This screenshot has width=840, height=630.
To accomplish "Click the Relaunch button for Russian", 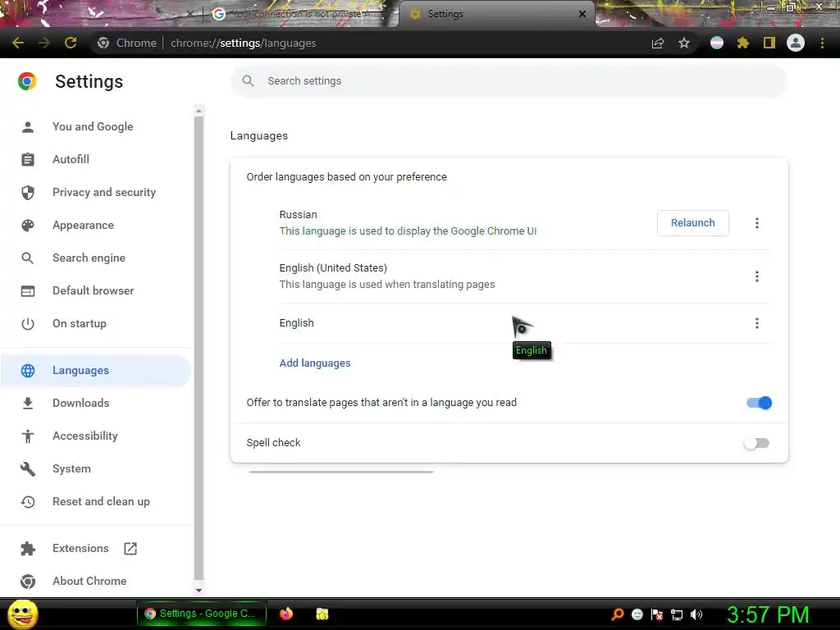I will 692,223.
